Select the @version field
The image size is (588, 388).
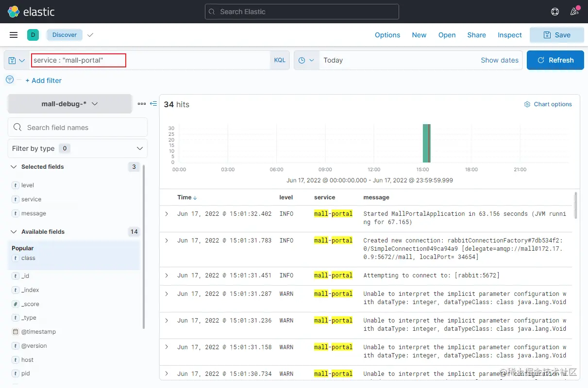click(34, 346)
